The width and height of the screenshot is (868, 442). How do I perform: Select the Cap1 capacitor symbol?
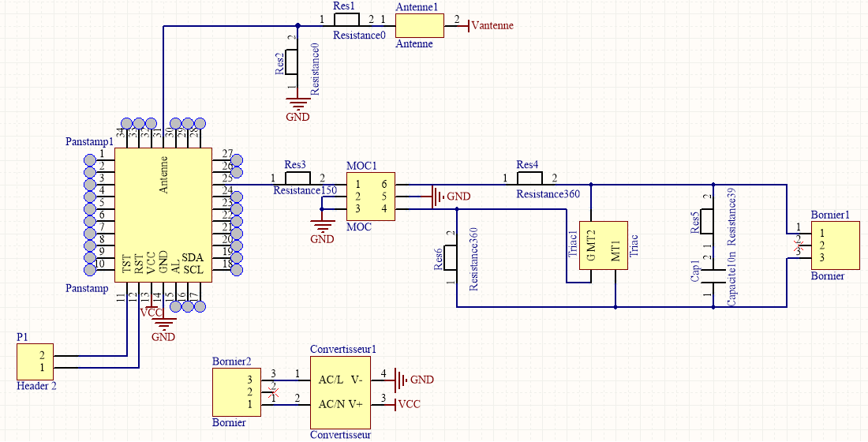tap(713, 277)
